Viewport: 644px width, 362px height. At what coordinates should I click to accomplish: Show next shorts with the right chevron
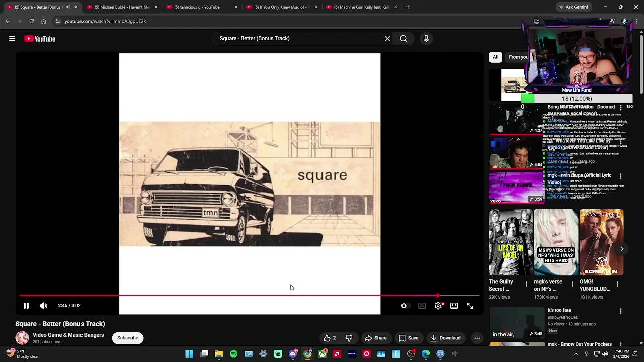(x=622, y=249)
